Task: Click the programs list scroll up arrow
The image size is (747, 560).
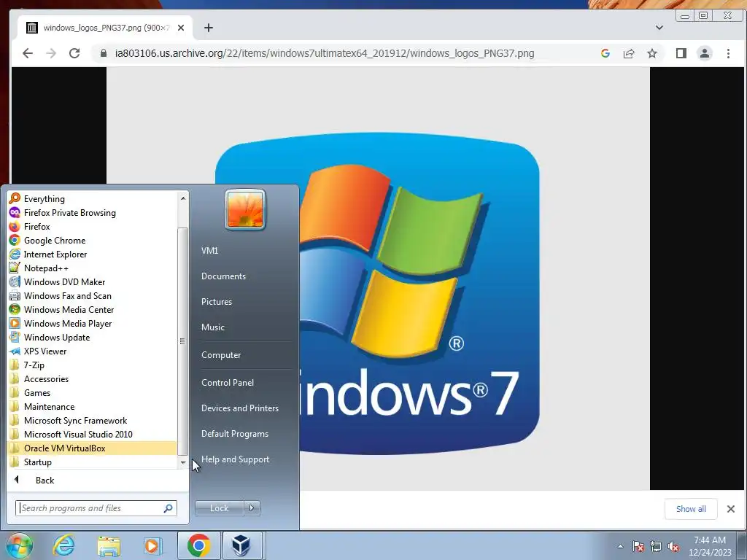Action: 183,198
